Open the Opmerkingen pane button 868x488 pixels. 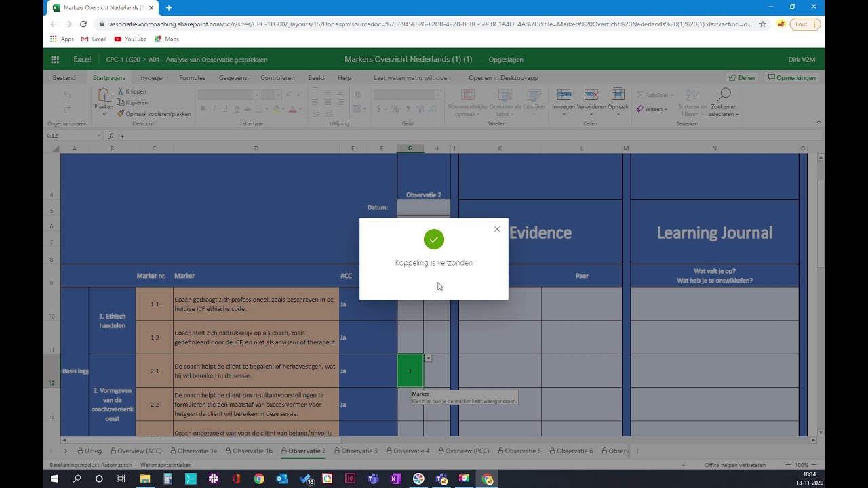(x=791, y=78)
